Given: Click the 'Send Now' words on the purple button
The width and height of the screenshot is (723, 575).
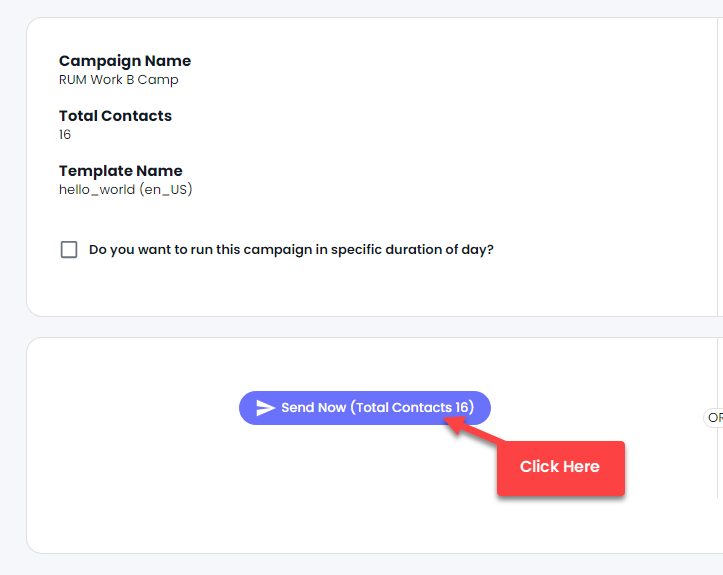Looking at the screenshot, I should tap(314, 408).
